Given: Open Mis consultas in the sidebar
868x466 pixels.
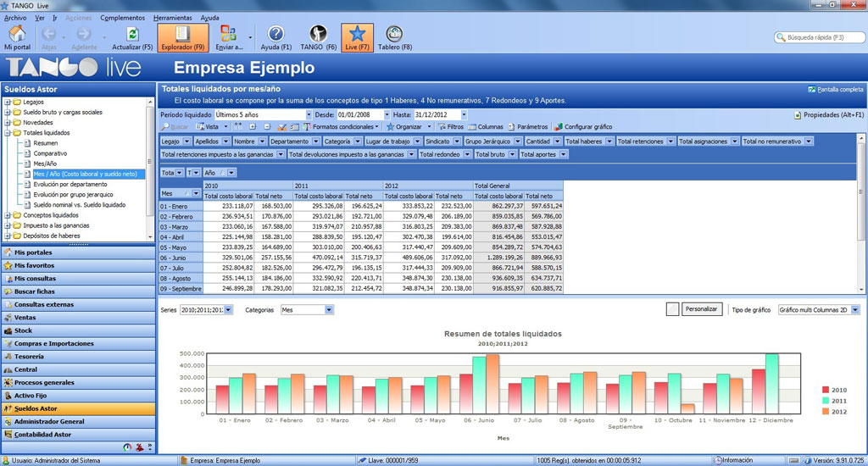Looking at the screenshot, I should 79,279.
